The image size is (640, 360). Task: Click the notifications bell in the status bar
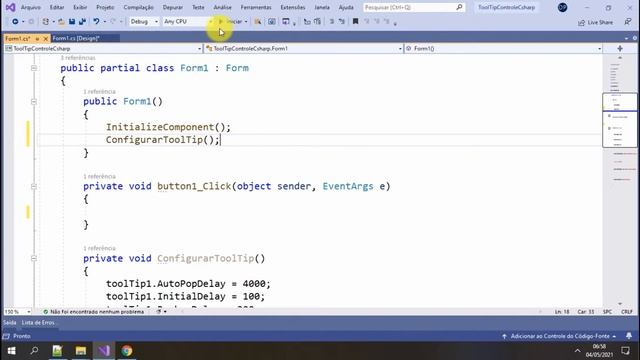(x=629, y=336)
